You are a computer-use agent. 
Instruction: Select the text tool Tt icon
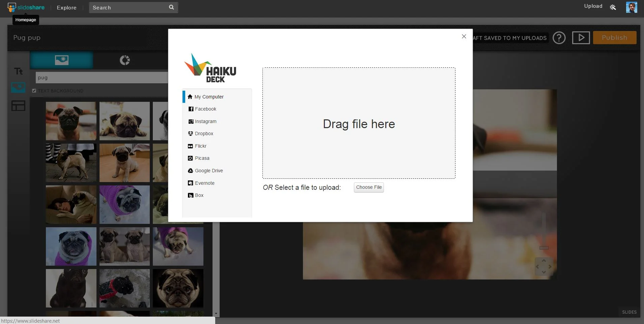point(18,71)
